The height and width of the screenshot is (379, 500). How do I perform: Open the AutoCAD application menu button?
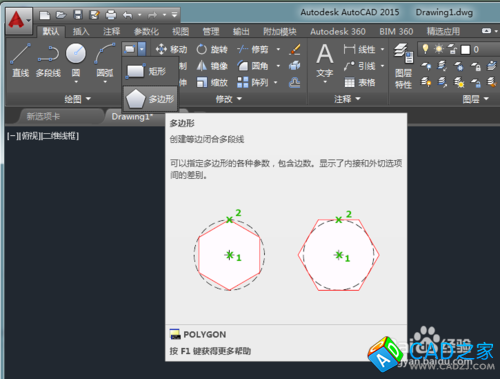coord(19,20)
